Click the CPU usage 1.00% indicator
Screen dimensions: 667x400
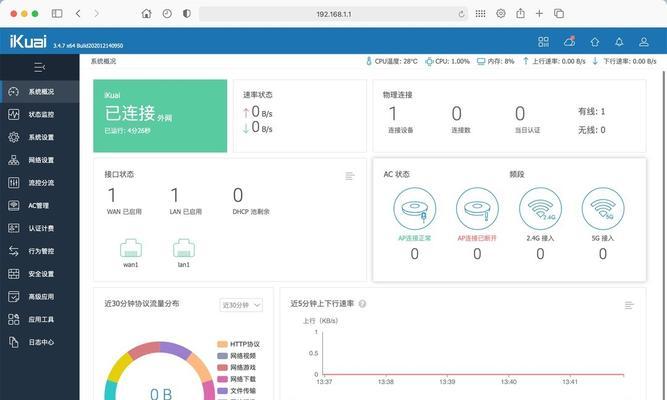click(448, 61)
